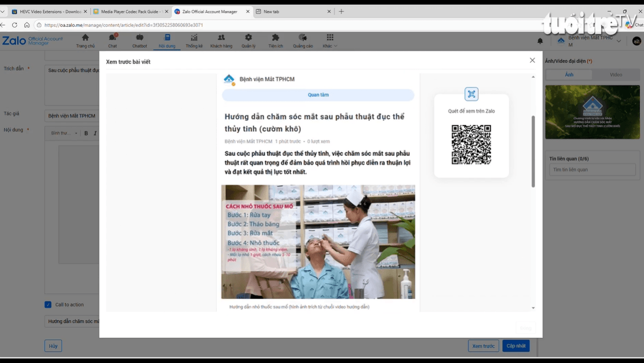
Task: Toggle the Call to action checkbox
Action: coord(47,304)
